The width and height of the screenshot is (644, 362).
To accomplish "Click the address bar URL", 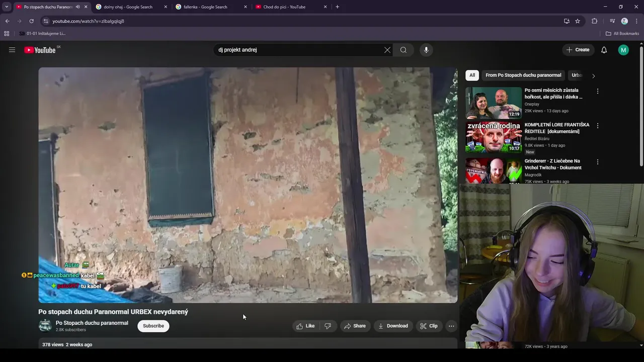I will [88, 21].
